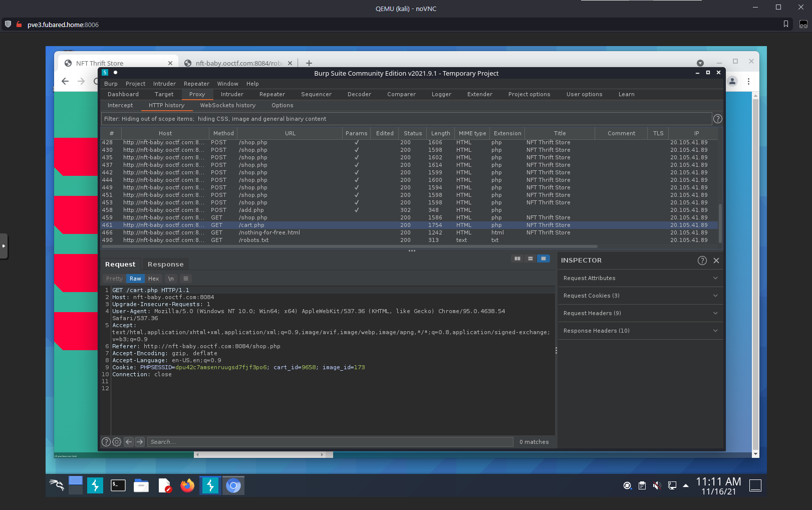Click history table horizontal scrollbar
Image resolution: width=812 pixels, height=510 pixels.
tap(350, 246)
